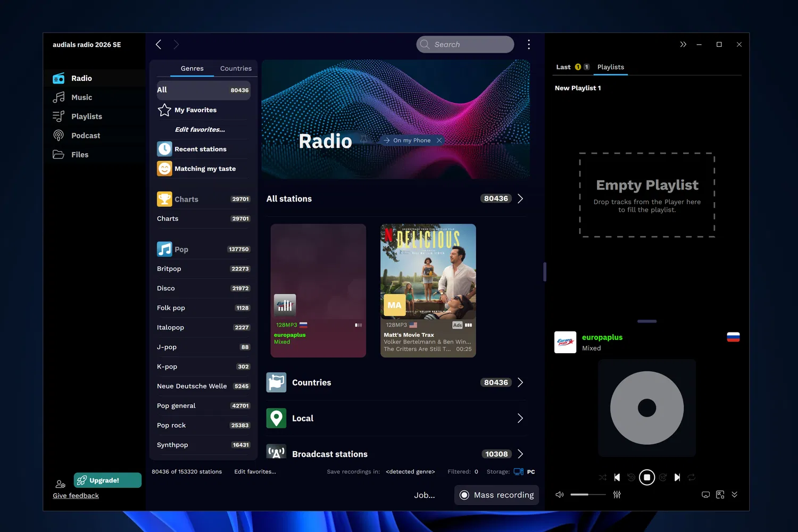Skip to the next track

pos(677,478)
